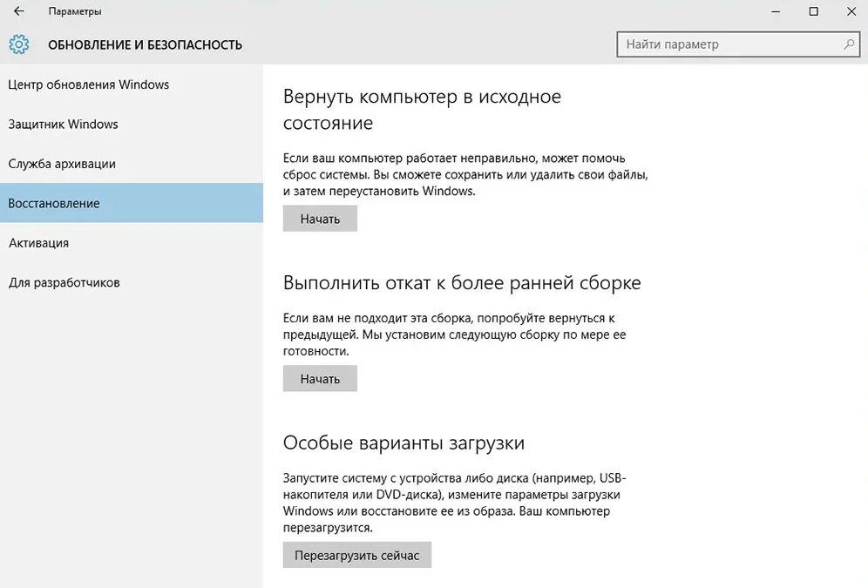This screenshot has height=588, width=868.
Task: Click the Выполнить откат к более ранней сборке heading
Action: [462, 283]
